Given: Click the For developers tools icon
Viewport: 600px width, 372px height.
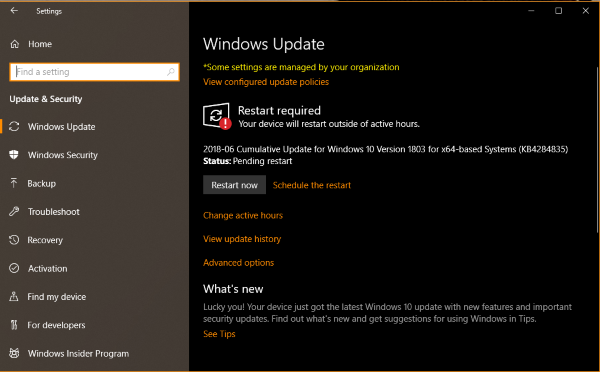Looking at the screenshot, I should pos(14,325).
